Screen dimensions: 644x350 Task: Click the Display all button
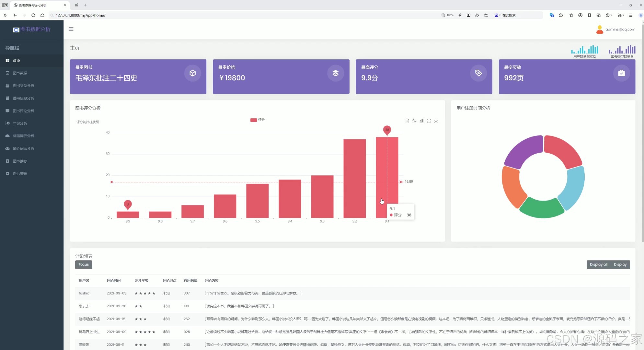coord(598,264)
